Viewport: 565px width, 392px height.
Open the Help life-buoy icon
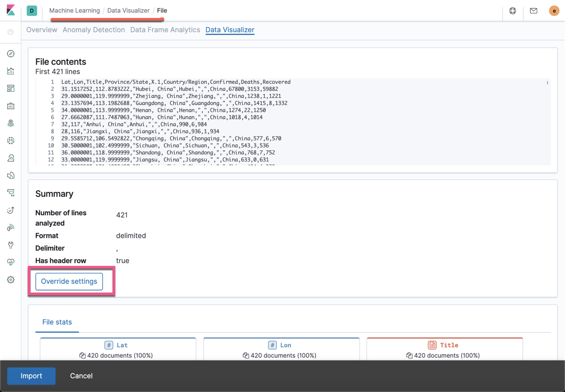click(x=512, y=10)
